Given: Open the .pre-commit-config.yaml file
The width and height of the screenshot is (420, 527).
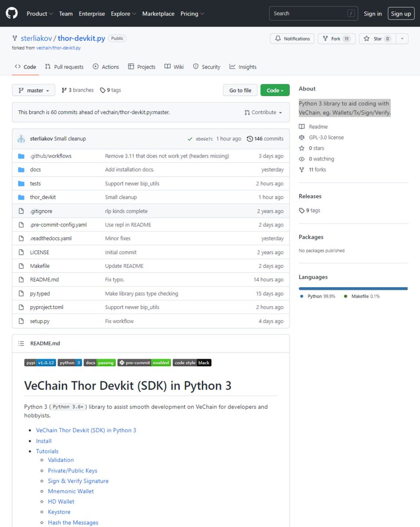Looking at the screenshot, I should pyautogui.click(x=58, y=225).
